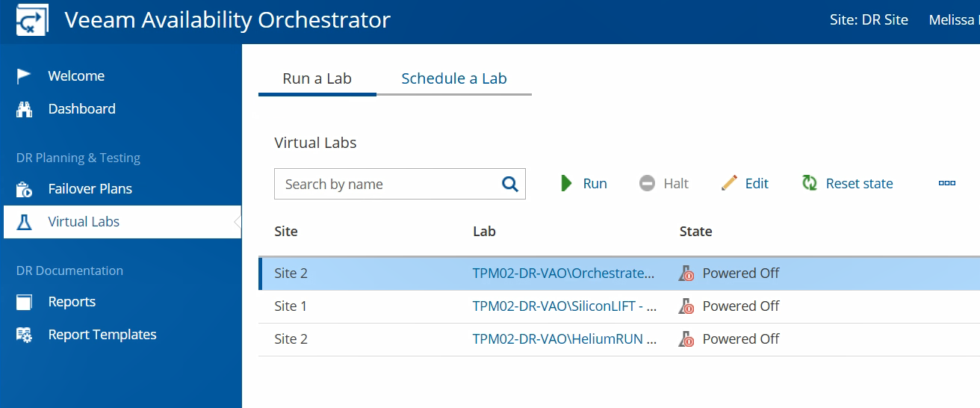Click the Halt button
Viewport: 980px width, 408px height.
point(664,183)
